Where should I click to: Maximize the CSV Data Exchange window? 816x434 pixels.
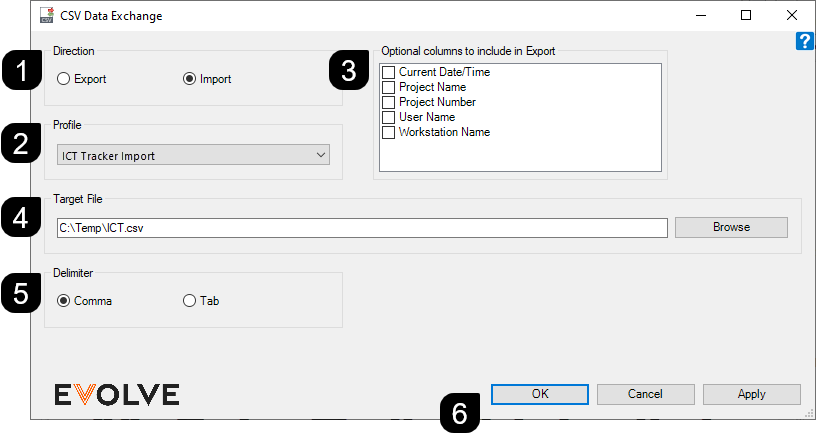tap(746, 15)
